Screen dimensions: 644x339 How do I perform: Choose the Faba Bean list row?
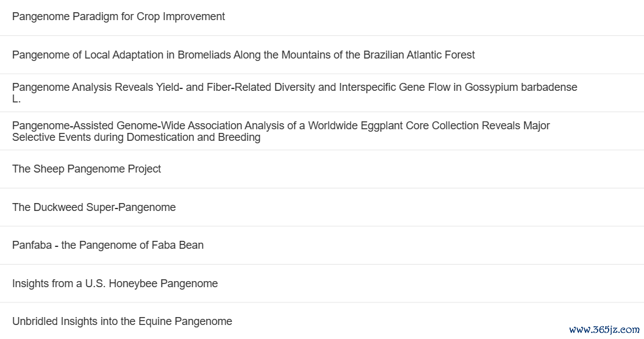click(322, 246)
